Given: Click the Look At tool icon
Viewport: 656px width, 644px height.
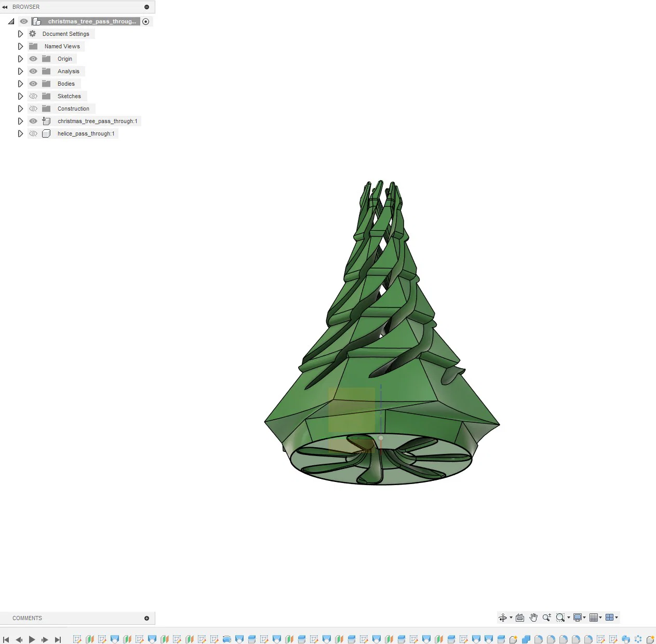Looking at the screenshot, I should pos(520,618).
